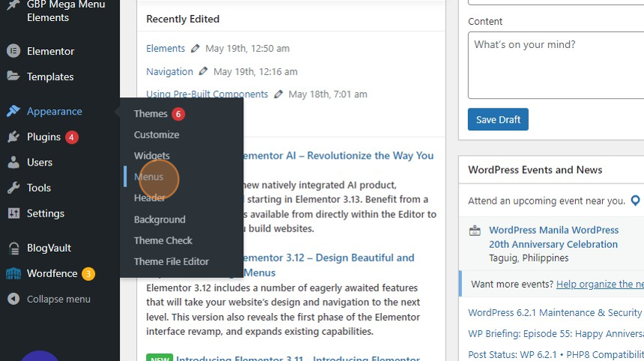Select Themes in Appearance submenu
Screen dimensions: 644x361
click(x=151, y=113)
